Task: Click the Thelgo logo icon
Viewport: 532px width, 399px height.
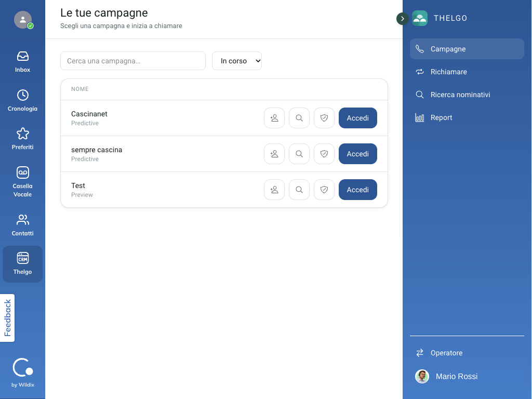Action: (420, 18)
